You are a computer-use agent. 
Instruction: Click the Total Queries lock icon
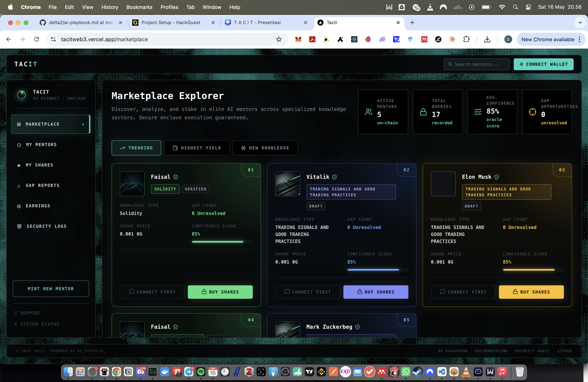tap(423, 112)
